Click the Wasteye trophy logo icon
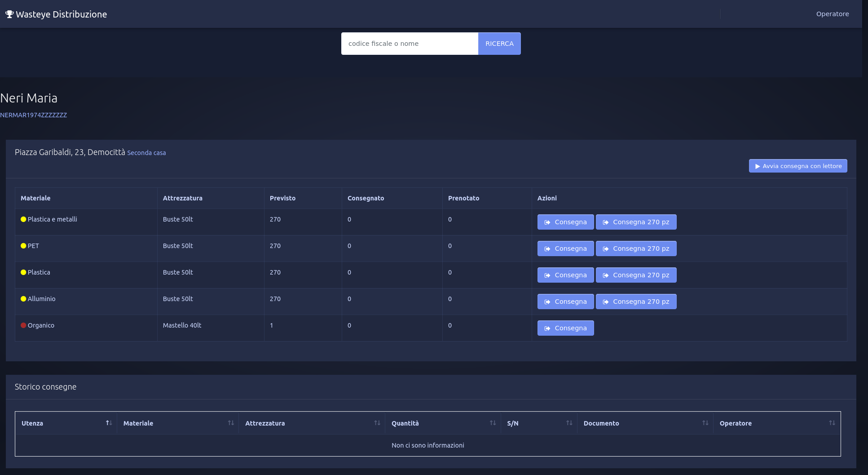 click(9, 14)
